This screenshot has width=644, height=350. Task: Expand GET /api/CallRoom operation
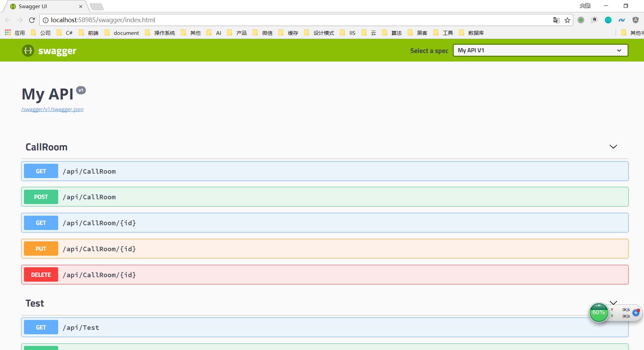tap(325, 171)
